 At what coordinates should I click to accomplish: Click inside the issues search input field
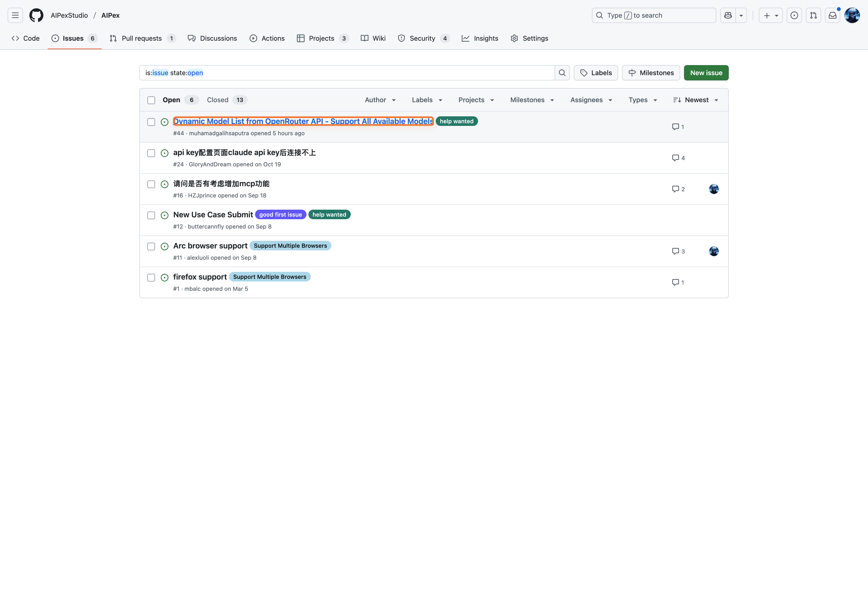coord(340,73)
